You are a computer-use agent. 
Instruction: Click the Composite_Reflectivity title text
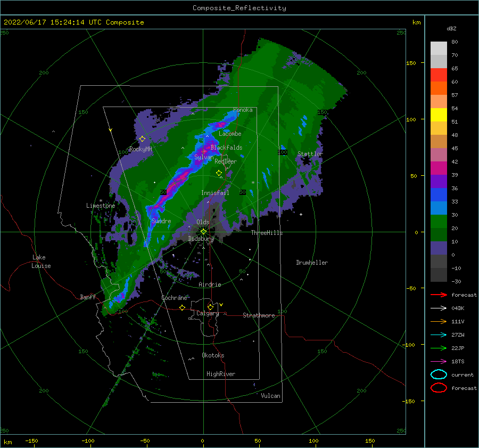[x=240, y=8]
